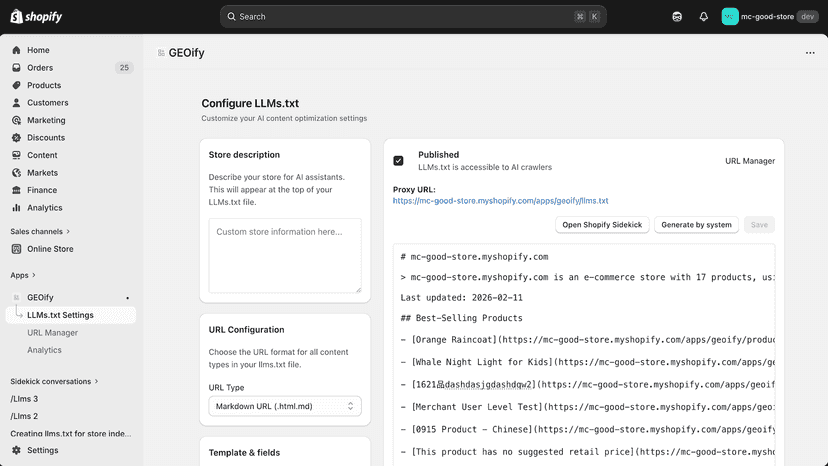Click the dev badge next to store name
This screenshot has height=466, width=828.
(807, 16)
